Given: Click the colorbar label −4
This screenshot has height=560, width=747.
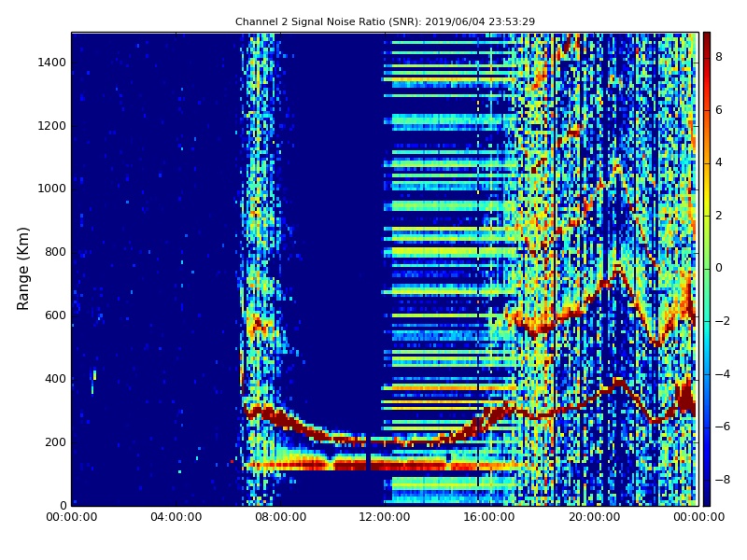Looking at the screenshot, I should [723, 374].
